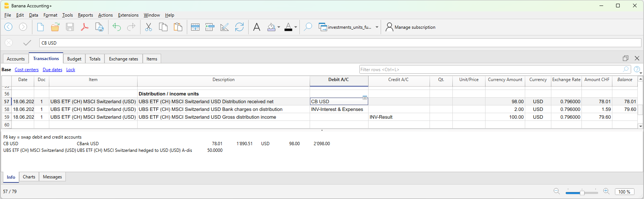Apply text color with underlined A icon
This screenshot has height=199, width=644.
(288, 27)
